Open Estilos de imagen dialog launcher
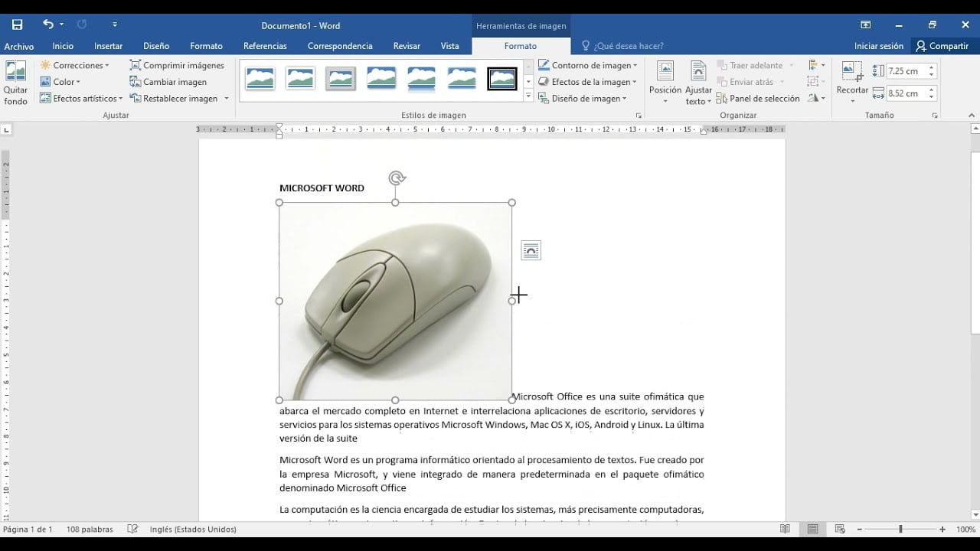The image size is (980, 551). click(x=639, y=116)
